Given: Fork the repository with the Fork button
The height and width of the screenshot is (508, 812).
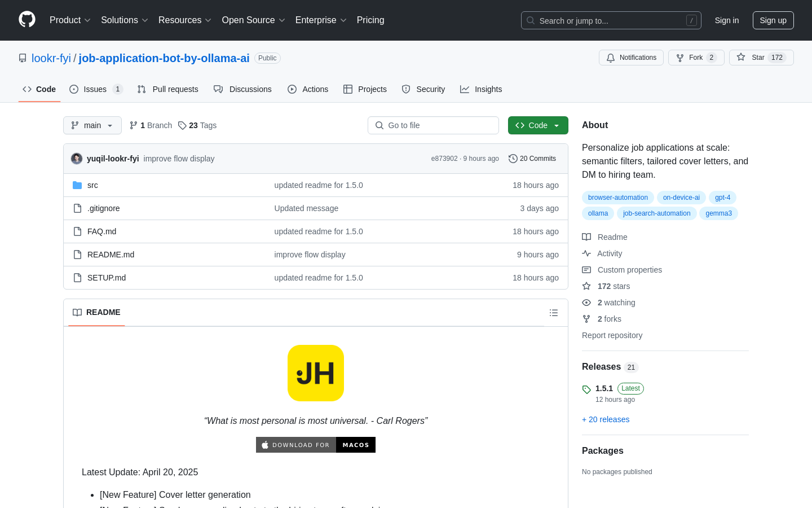Looking at the screenshot, I should (x=696, y=58).
